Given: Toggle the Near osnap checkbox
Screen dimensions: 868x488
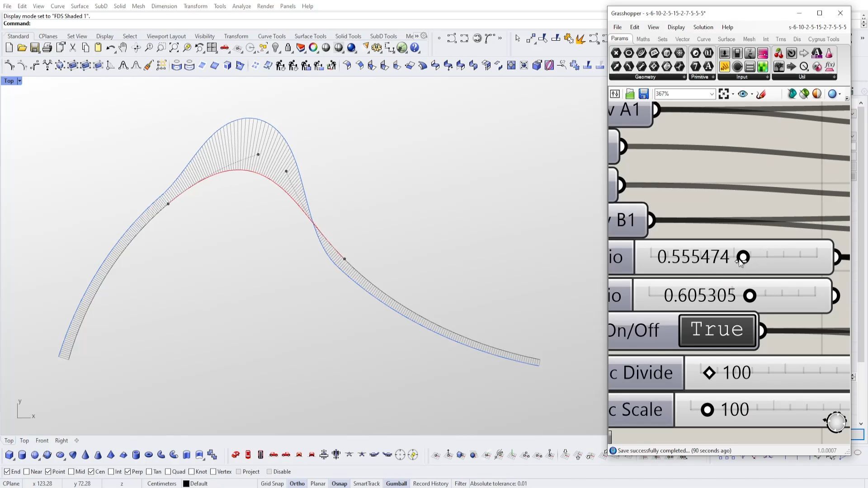Looking at the screenshot, I should coord(26,472).
